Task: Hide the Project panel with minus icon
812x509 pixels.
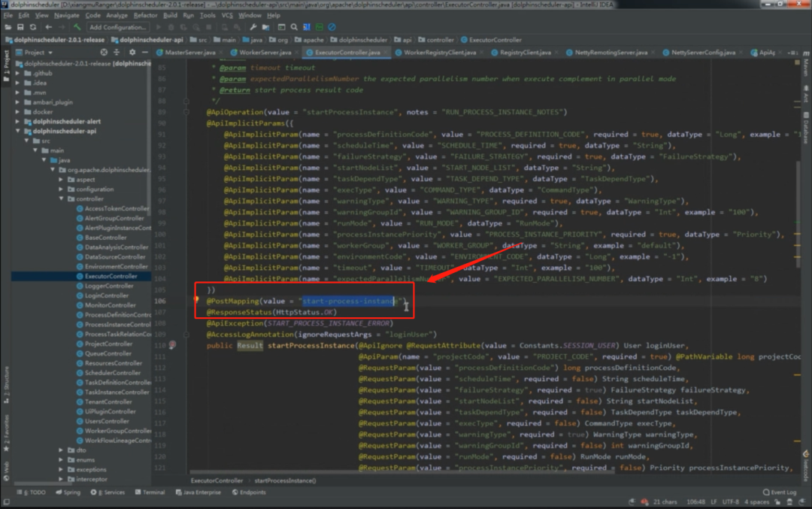Action: (145, 53)
